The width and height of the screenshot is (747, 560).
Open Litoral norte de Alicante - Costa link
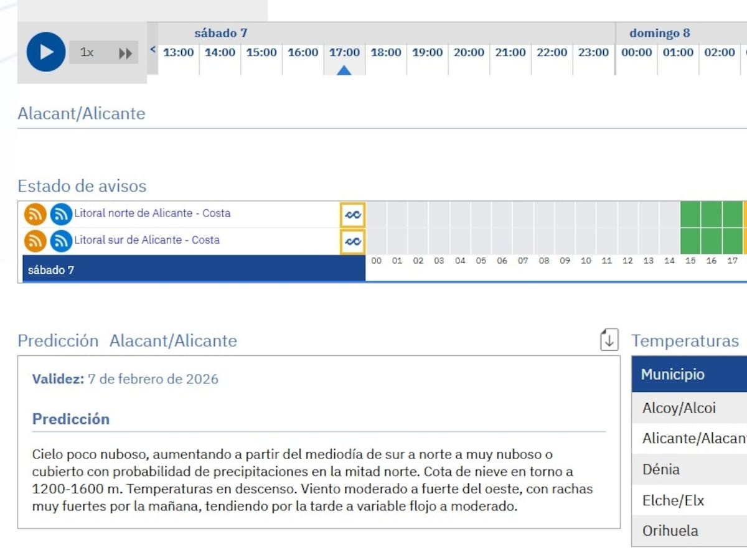(x=153, y=213)
